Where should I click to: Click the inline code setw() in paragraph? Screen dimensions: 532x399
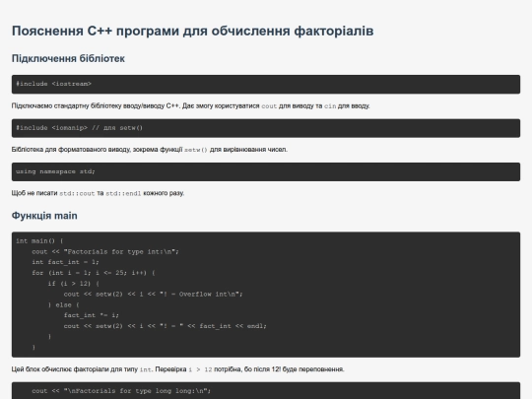(x=196, y=150)
